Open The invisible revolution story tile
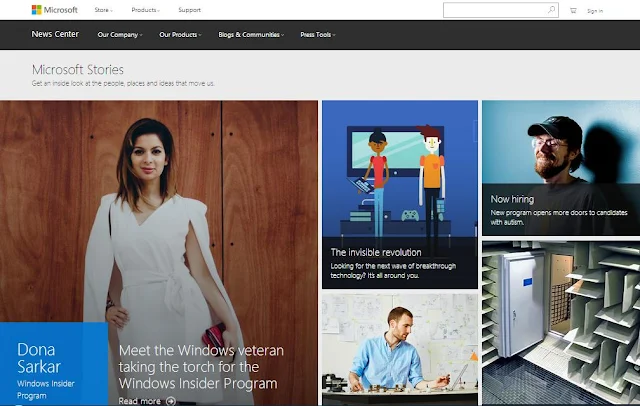Screen dimensions: 640x406 click(x=400, y=195)
